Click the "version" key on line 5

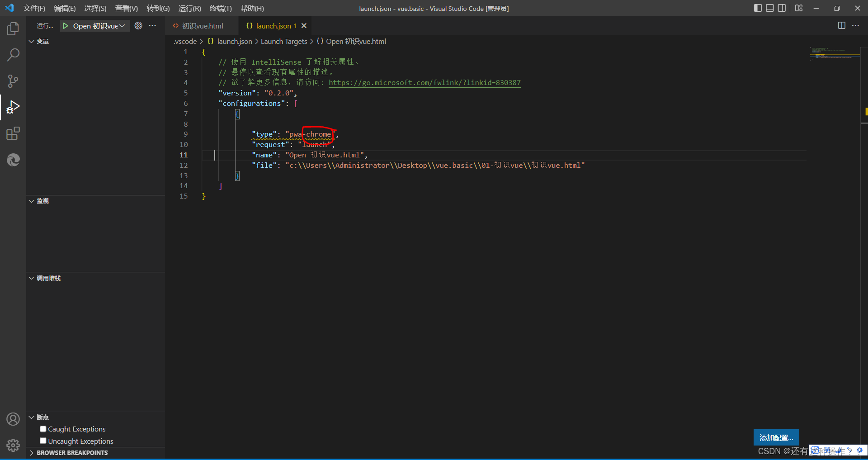tap(237, 93)
